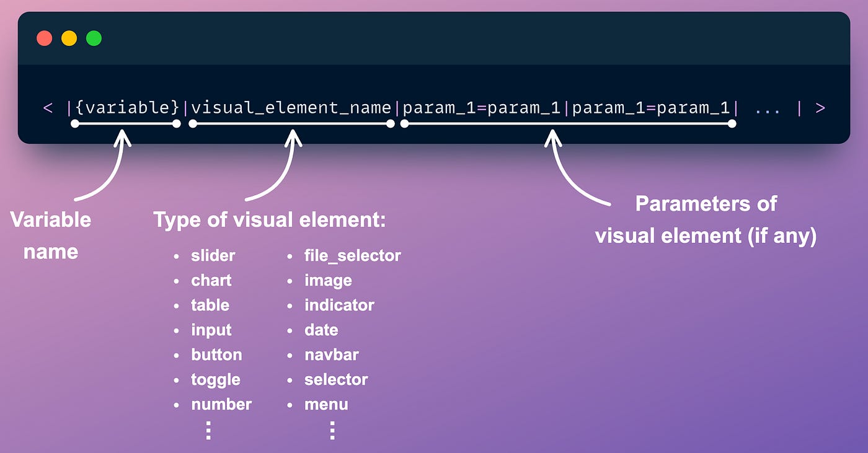Click the button element entry
868x453 pixels.
(x=216, y=354)
